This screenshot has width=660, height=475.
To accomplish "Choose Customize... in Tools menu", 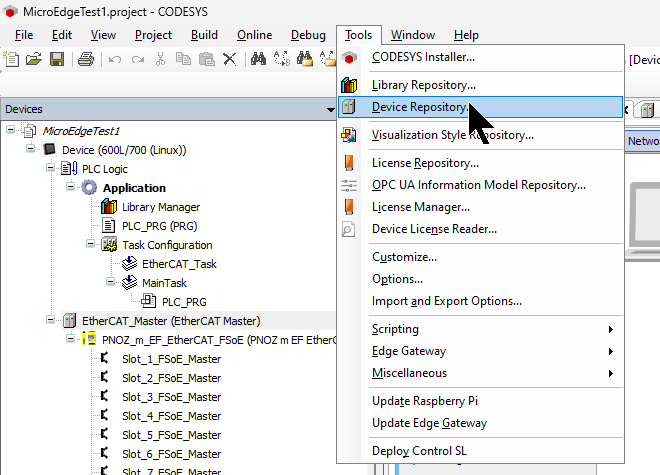I will pyautogui.click(x=480, y=257).
